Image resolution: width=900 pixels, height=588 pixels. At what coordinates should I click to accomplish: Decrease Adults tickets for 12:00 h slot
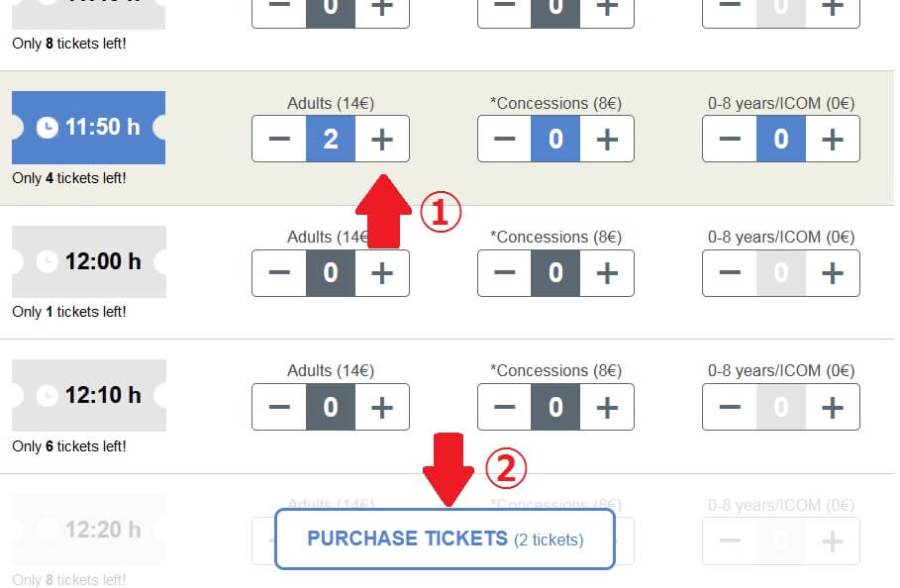(x=279, y=273)
